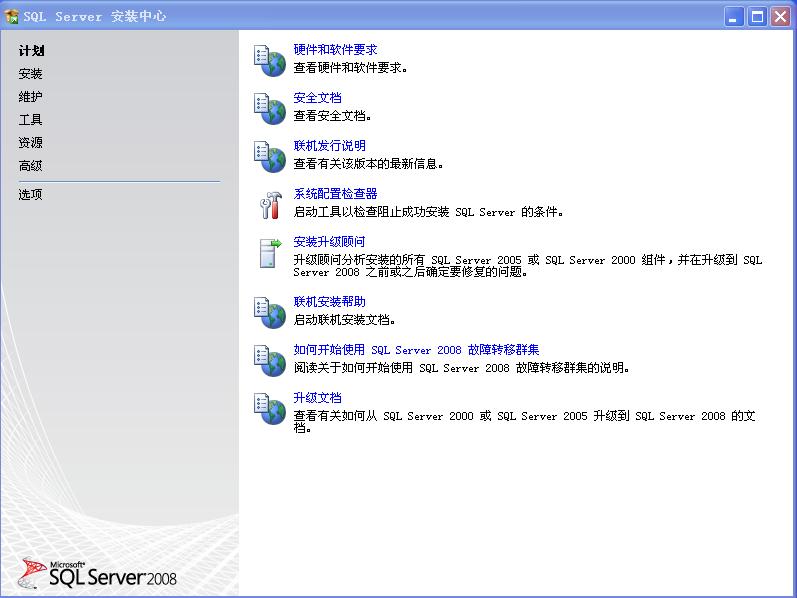Open the 升级文档 link
Image resolution: width=797 pixels, height=598 pixels.
point(317,398)
